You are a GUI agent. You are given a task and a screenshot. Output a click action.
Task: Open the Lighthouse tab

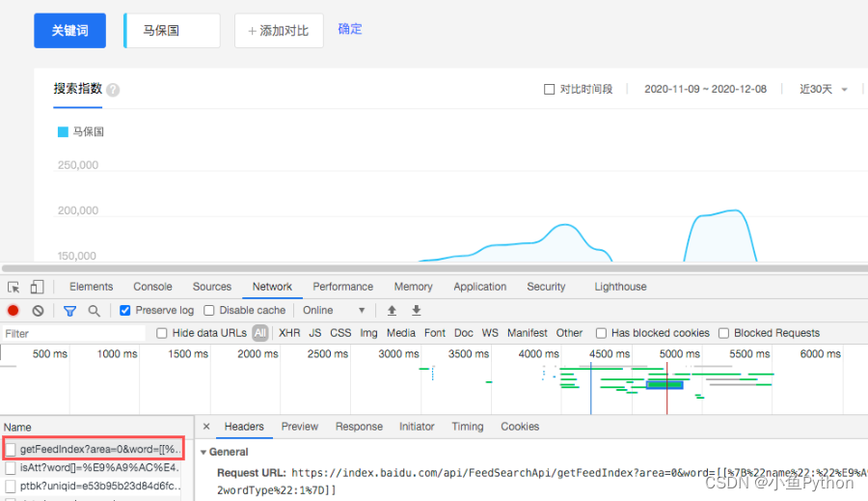point(620,287)
